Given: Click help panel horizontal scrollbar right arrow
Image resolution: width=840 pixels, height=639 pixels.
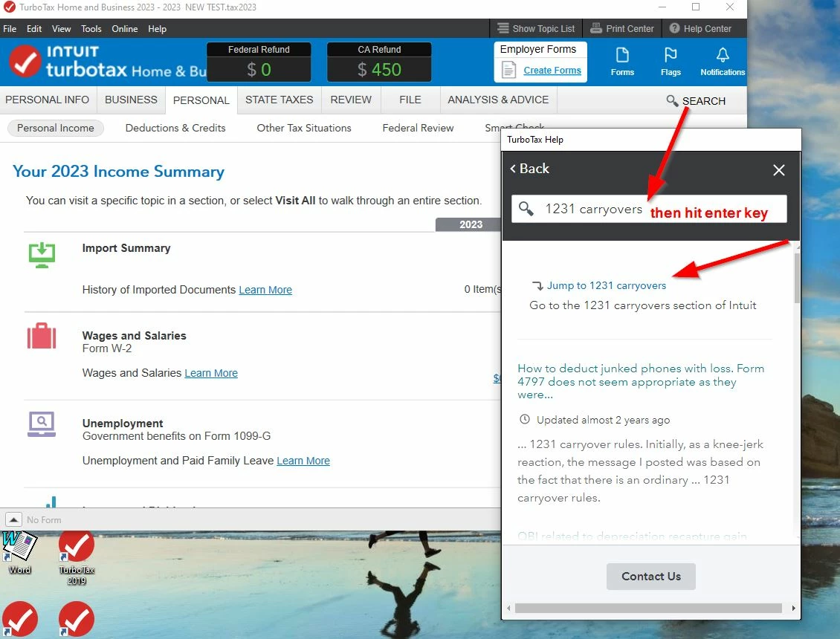Looking at the screenshot, I should click(x=793, y=608).
